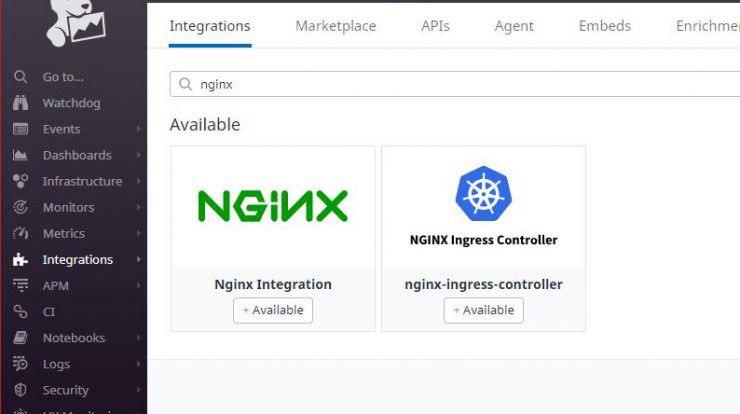
Task: Select Integrations in the sidebar
Action: (x=78, y=260)
